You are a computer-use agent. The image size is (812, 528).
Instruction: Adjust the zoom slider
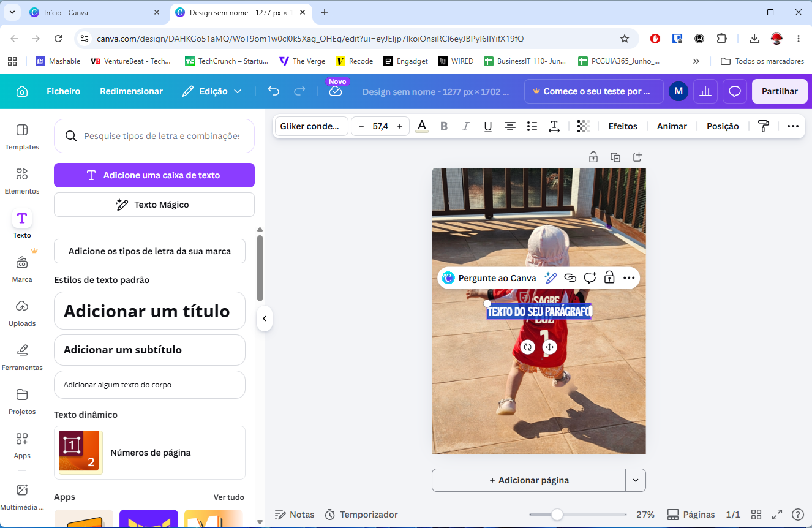(557, 515)
